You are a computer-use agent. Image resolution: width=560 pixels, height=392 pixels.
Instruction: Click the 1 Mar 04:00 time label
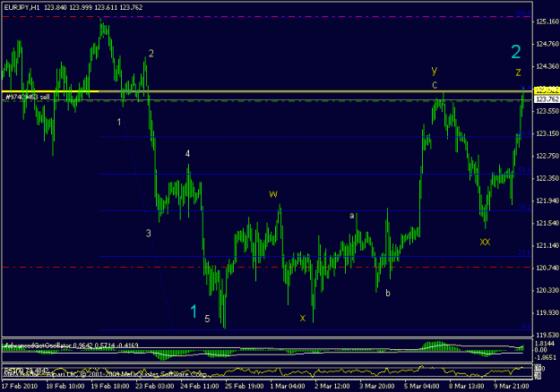(288, 386)
